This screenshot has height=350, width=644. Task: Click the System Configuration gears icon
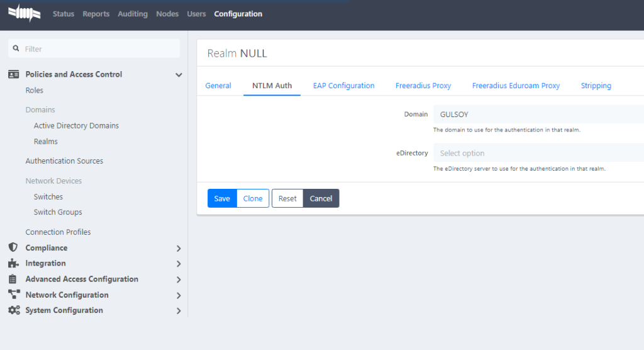click(13, 310)
